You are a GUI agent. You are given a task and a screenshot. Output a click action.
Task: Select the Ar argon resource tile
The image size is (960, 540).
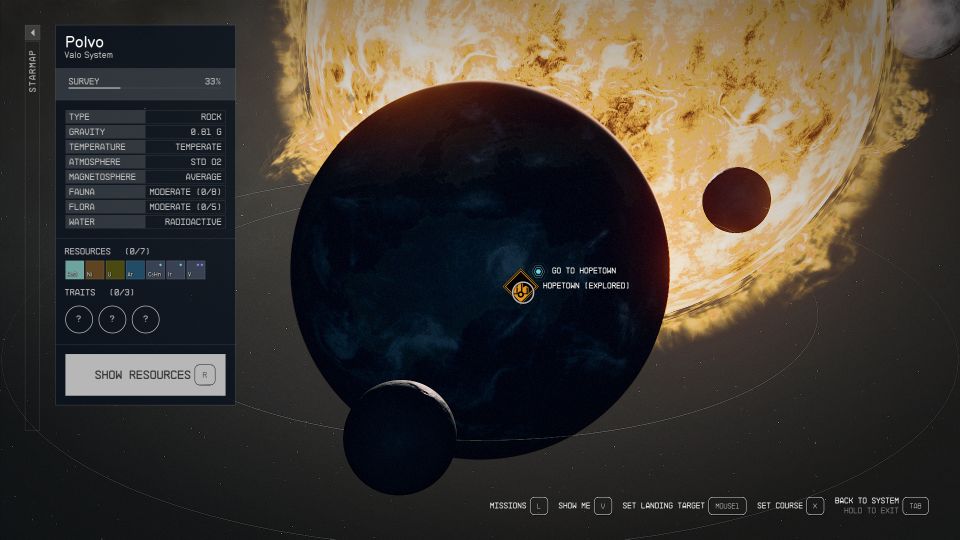tap(135, 270)
